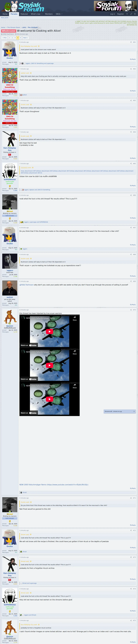This screenshot has width=138, height=644.
Task: Click the Soyjak Forum banner ad image
Action: coord(115,6)
